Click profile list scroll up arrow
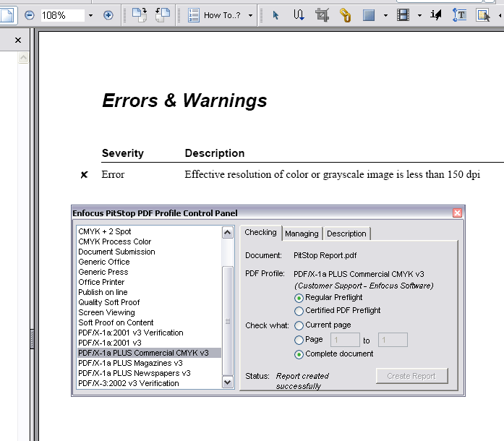This screenshot has width=504, height=441. [228, 232]
